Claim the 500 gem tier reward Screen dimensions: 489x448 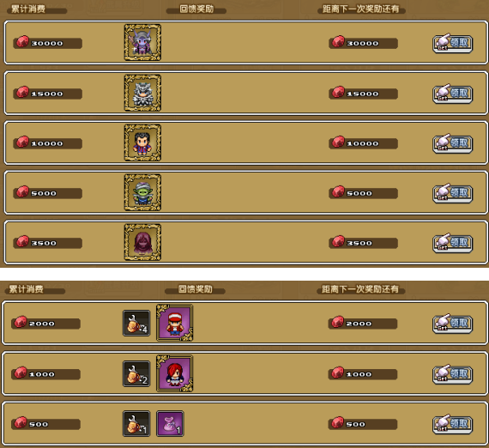point(452,424)
